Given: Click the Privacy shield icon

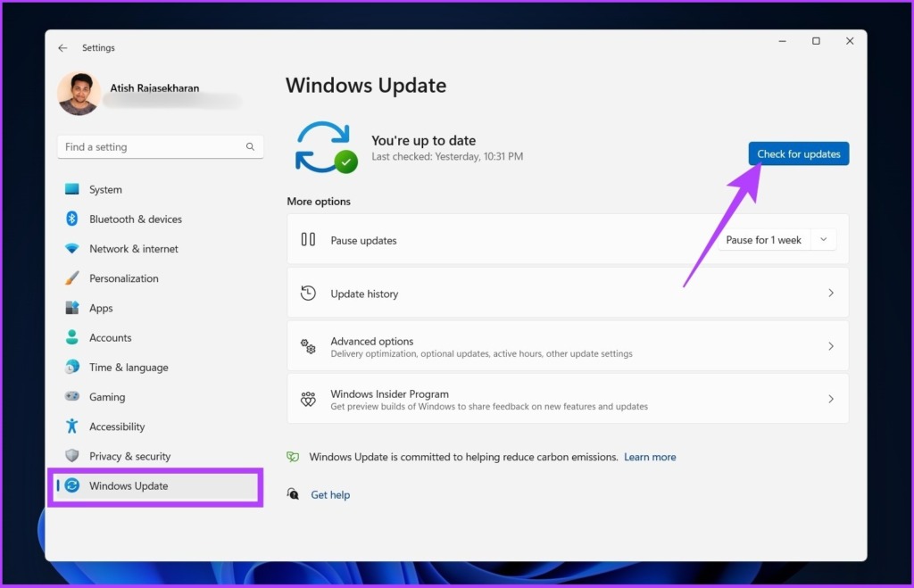Looking at the screenshot, I should pyautogui.click(x=71, y=456).
